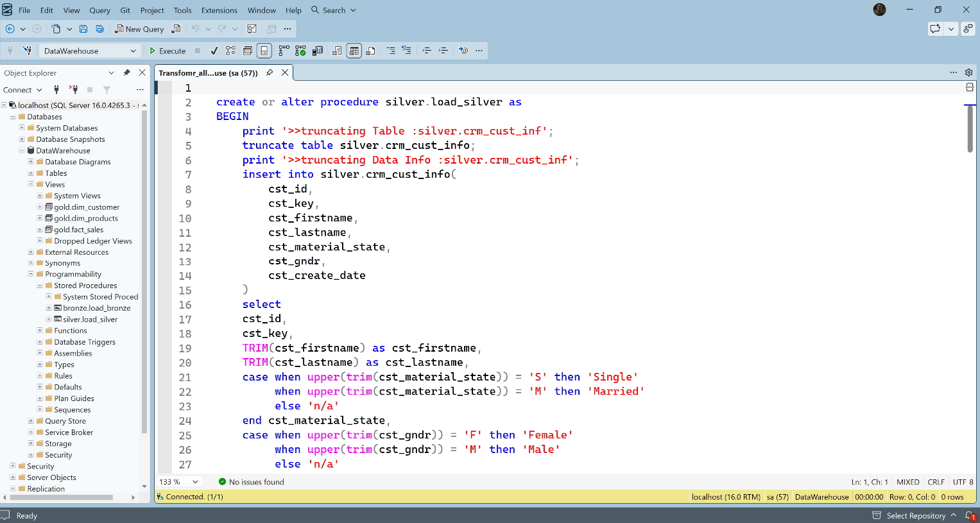This screenshot has height=523, width=980.
Task: Toggle Include Actual Execution Plan icon
Action: click(x=284, y=51)
